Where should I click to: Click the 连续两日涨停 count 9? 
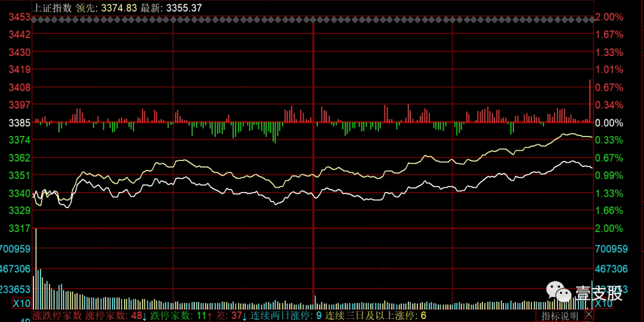click(x=319, y=315)
